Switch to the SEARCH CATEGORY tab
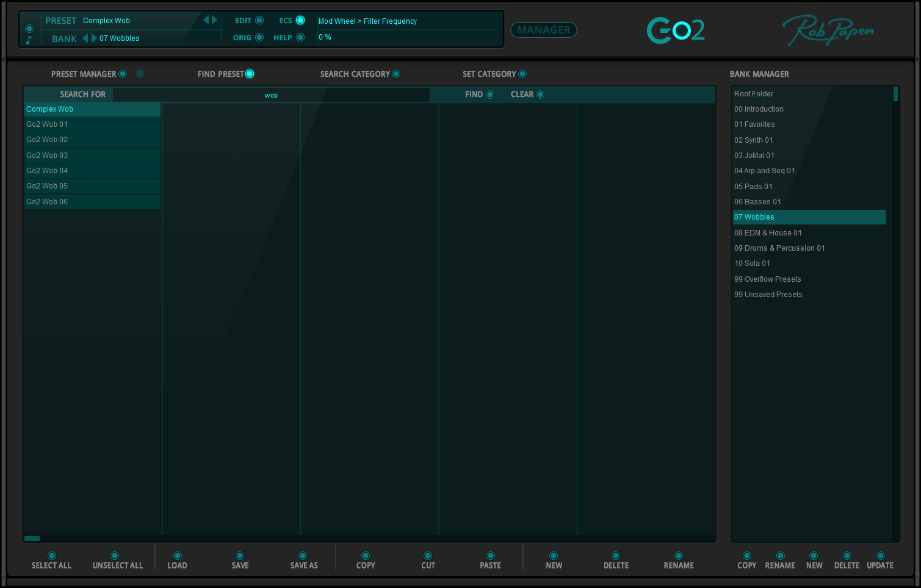This screenshot has width=921, height=588. coord(396,74)
